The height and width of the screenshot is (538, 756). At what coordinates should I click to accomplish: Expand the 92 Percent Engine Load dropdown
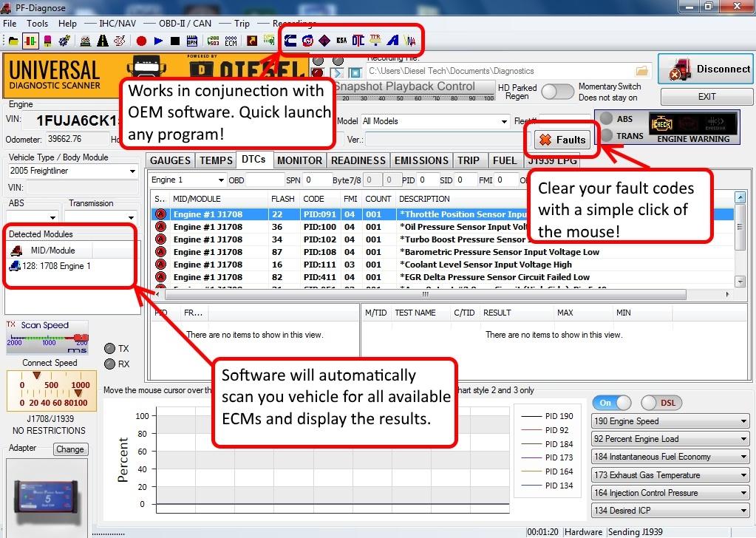coord(670,439)
